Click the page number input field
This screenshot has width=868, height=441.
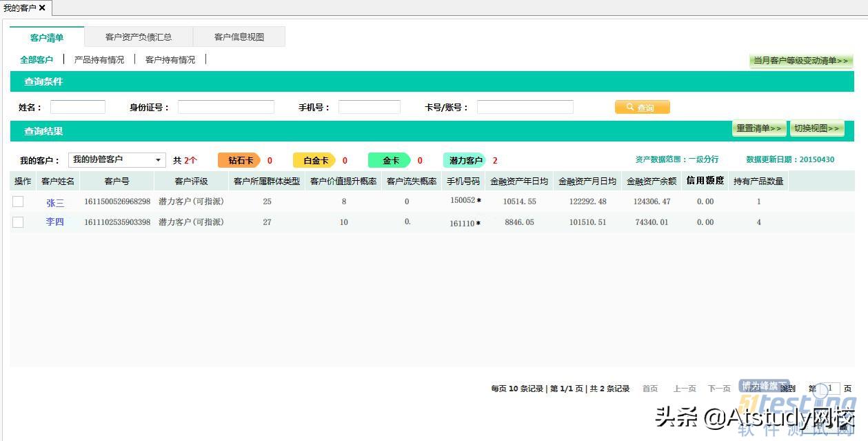(829, 389)
